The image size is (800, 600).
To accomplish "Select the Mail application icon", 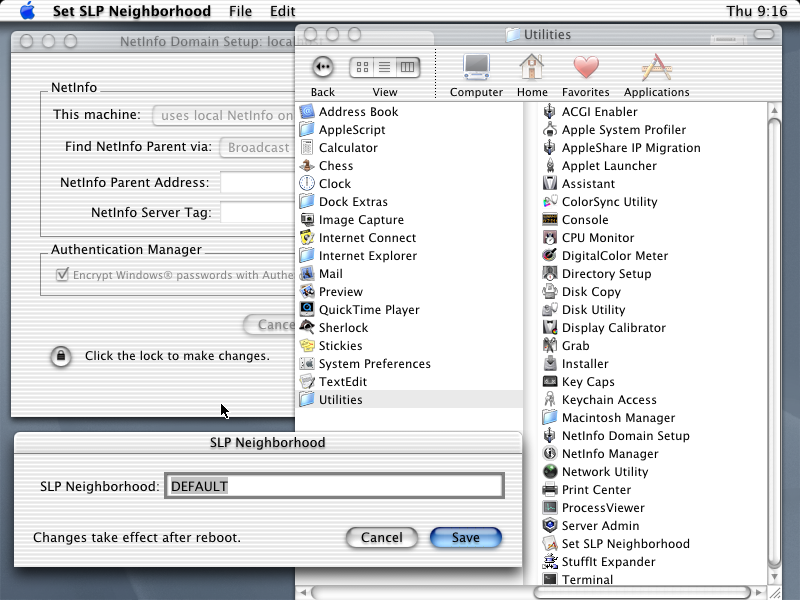I will tap(307, 273).
